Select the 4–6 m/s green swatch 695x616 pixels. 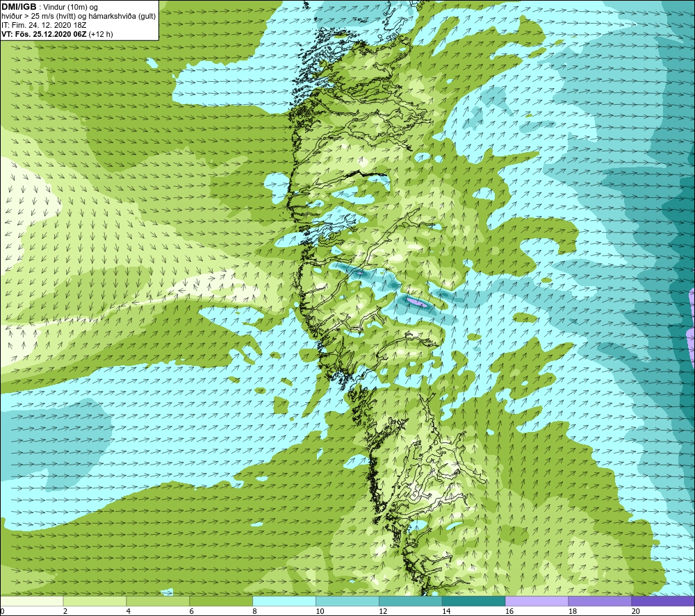coord(158,601)
